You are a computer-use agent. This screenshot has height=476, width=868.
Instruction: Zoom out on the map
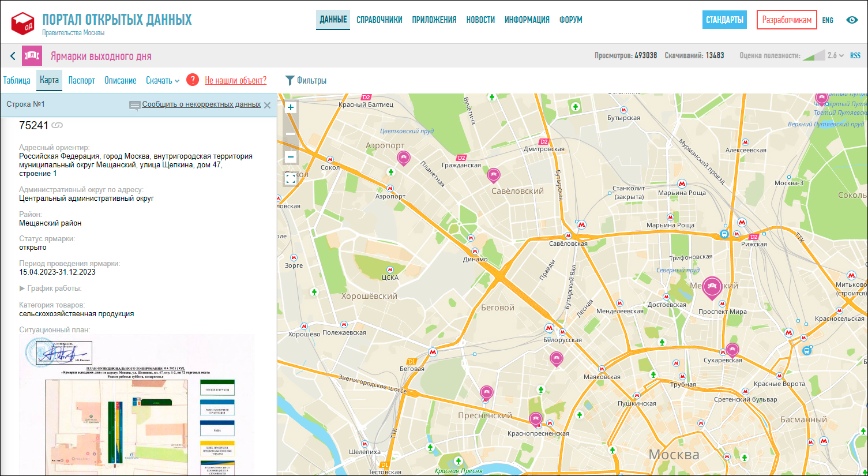click(291, 157)
